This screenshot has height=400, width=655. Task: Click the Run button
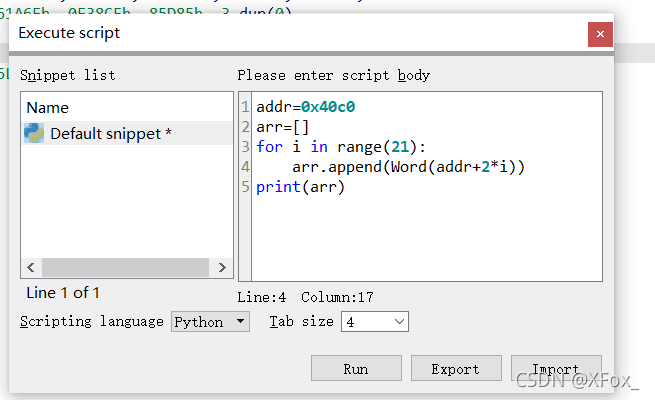[x=356, y=368]
